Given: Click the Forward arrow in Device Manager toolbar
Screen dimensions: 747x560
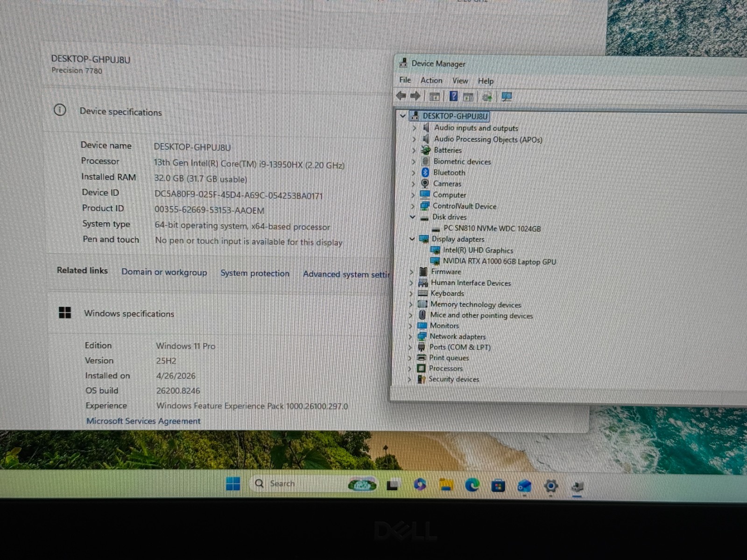Looking at the screenshot, I should pos(415,96).
